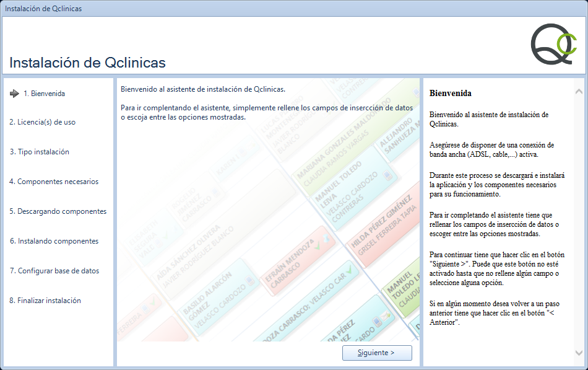Click the welcome message in center panel
Screen dimensions: 588x370
pyautogui.click(x=202, y=89)
